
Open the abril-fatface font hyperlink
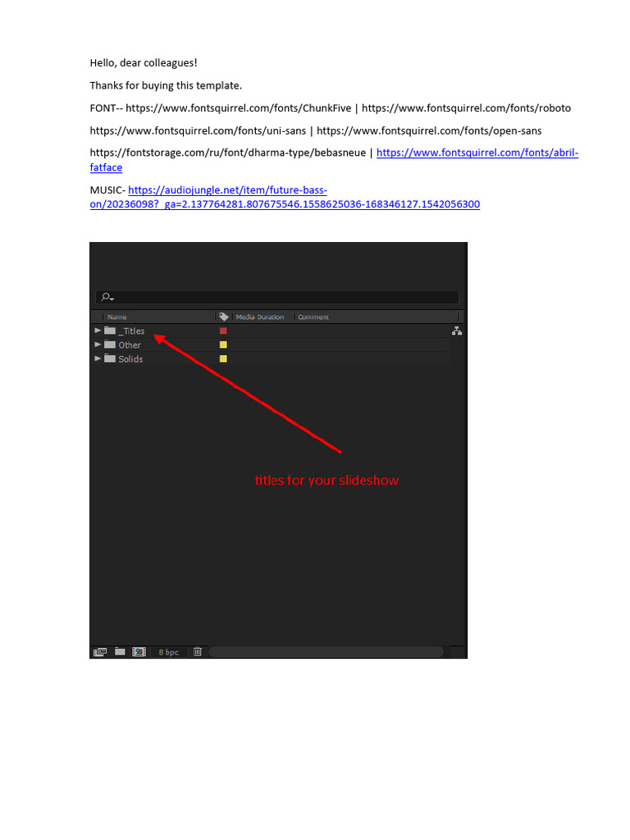pyautogui.click(x=477, y=153)
